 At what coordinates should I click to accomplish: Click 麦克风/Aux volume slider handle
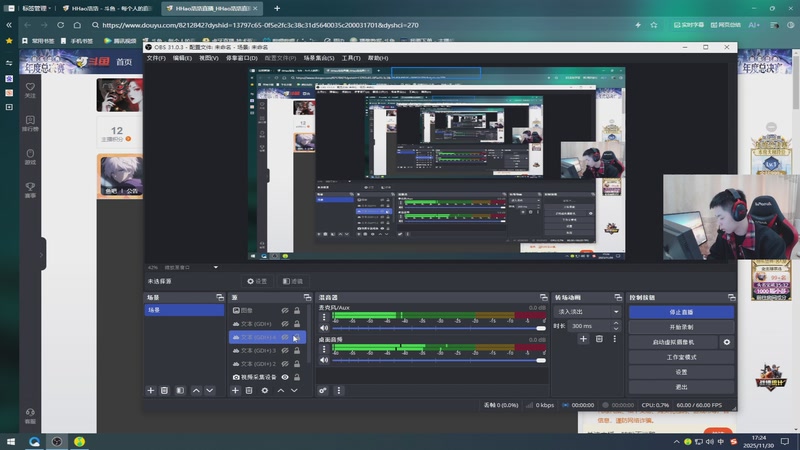(x=541, y=328)
